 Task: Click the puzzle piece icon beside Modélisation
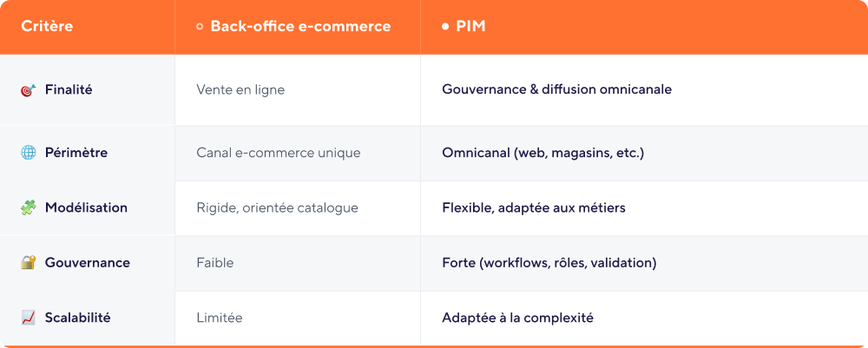coord(28,207)
